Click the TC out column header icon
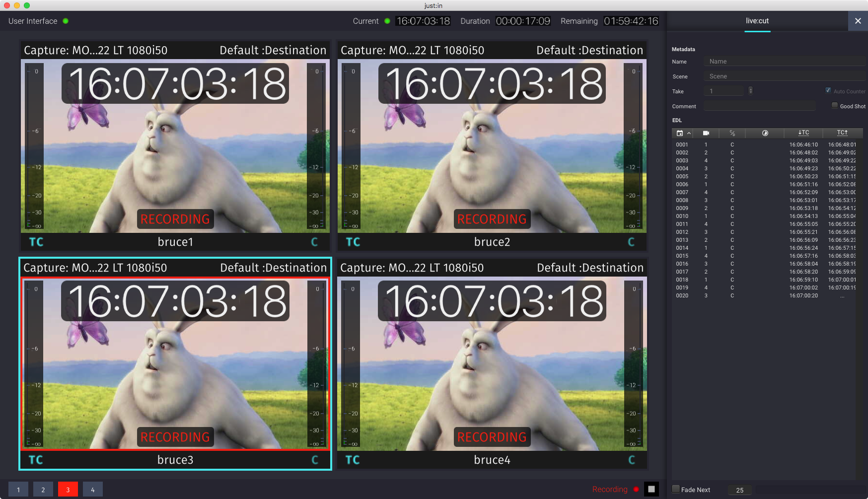 click(842, 133)
